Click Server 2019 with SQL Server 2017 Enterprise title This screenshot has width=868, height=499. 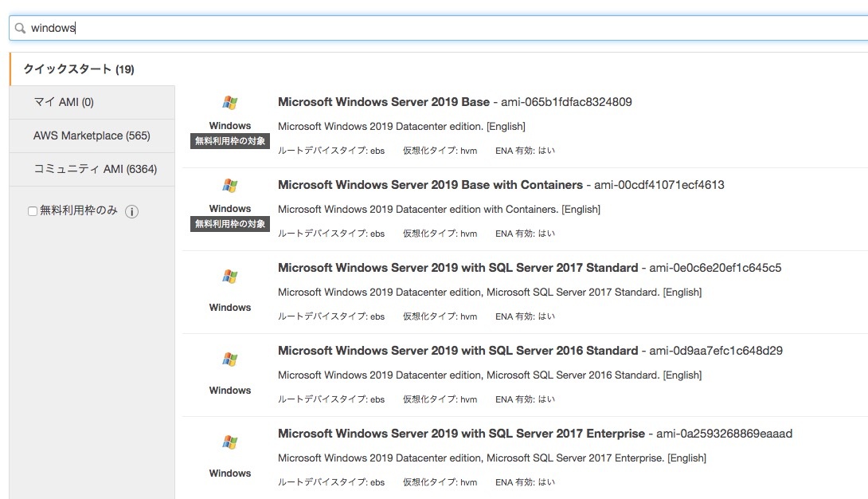click(x=461, y=434)
